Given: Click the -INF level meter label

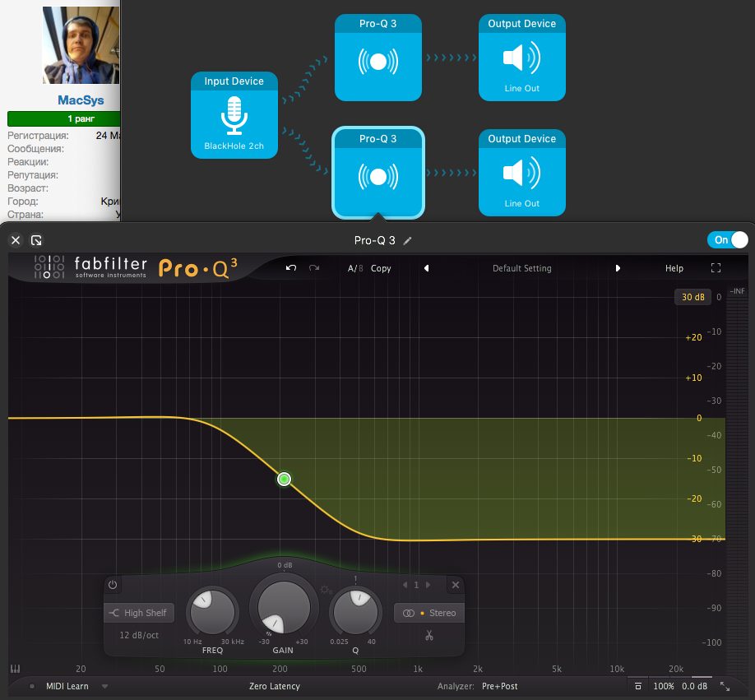Looking at the screenshot, I should pyautogui.click(x=737, y=291).
